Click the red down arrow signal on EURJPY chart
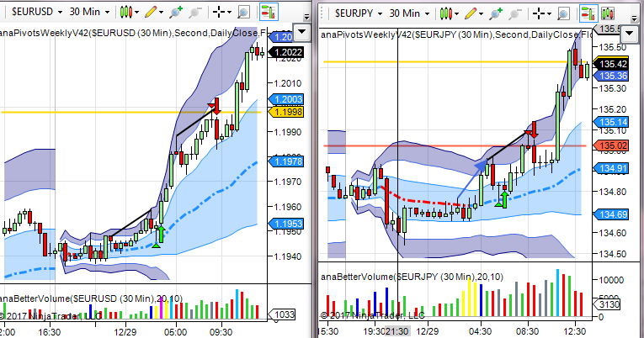 click(x=535, y=129)
